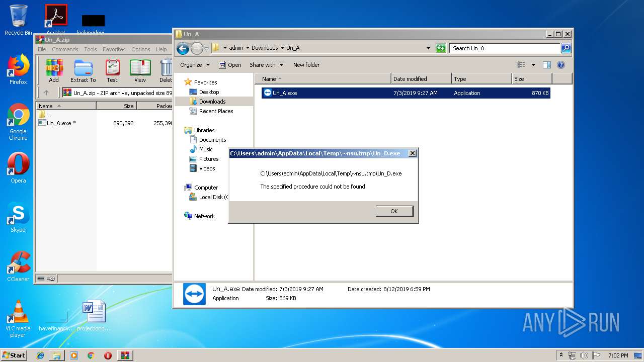Open the recent pages dropdown arrow
The height and width of the screenshot is (362, 644).
(206, 48)
